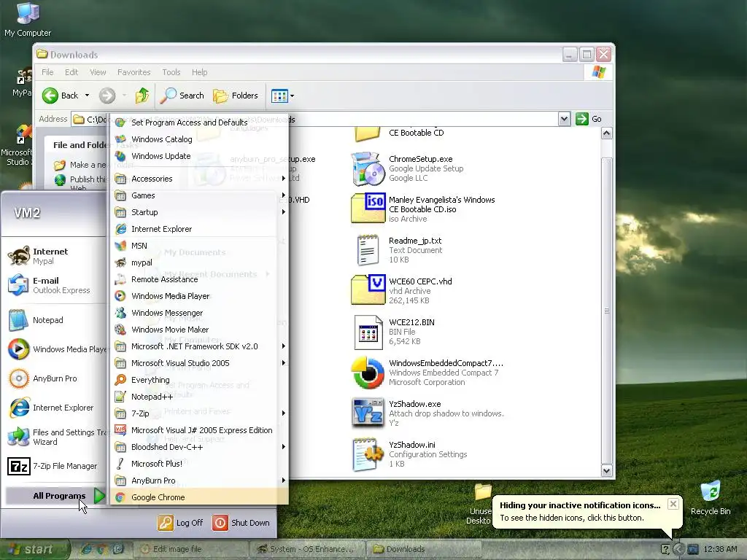Open Remote Assistance

(199, 279)
